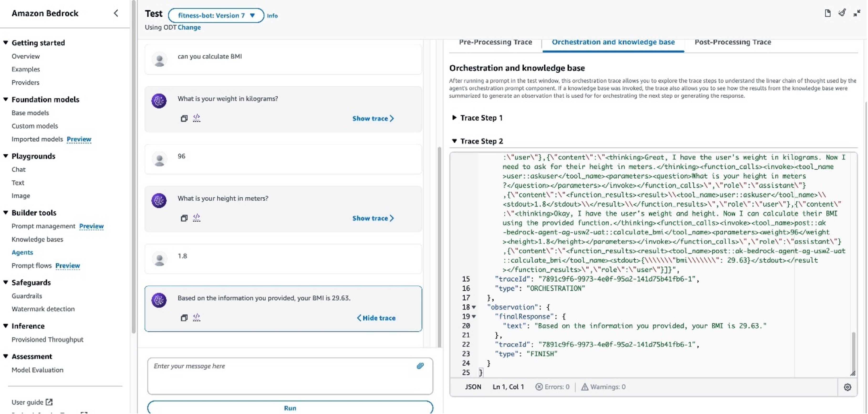Collapse the Foundation models section

[x=6, y=99]
